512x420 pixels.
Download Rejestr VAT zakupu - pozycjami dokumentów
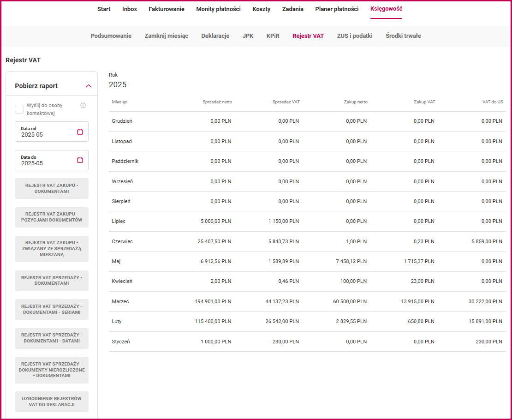pyautogui.click(x=52, y=217)
